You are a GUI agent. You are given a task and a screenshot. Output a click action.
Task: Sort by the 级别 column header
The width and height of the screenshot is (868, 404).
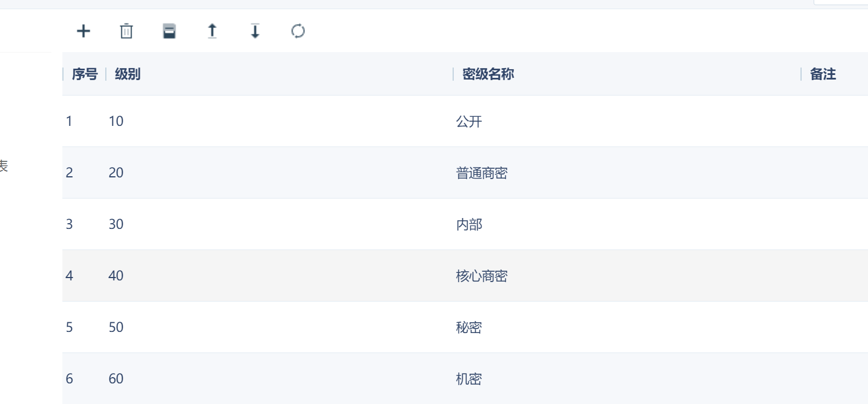pos(128,74)
